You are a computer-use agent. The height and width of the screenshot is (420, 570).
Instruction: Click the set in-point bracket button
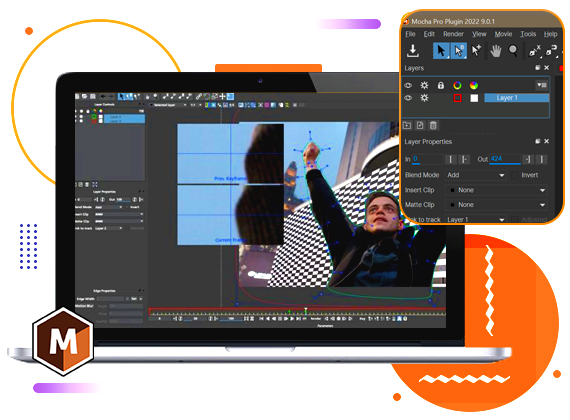click(450, 159)
